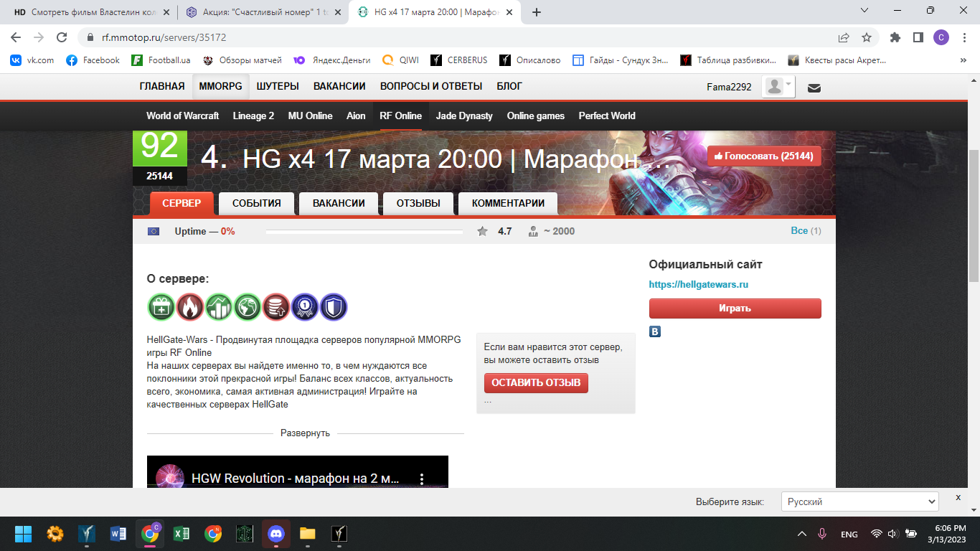
Task: Open the Windows Start menu
Action: click(24, 533)
